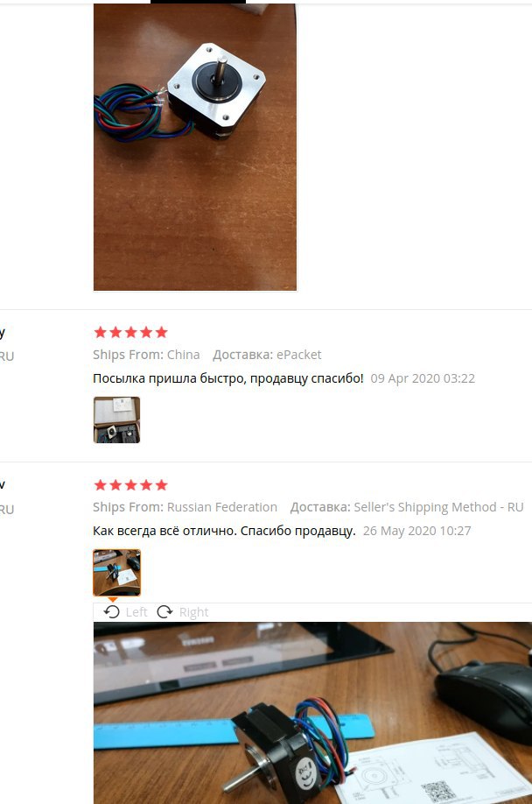Click the third star of the 26 May review
Viewport: 532px width, 804px height.
131,484
